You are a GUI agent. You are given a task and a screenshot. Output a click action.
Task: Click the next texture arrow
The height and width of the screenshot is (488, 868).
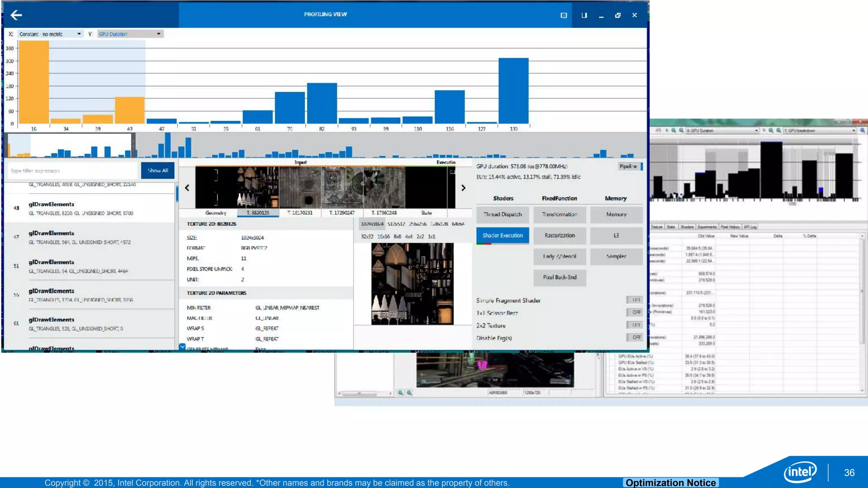pos(463,188)
